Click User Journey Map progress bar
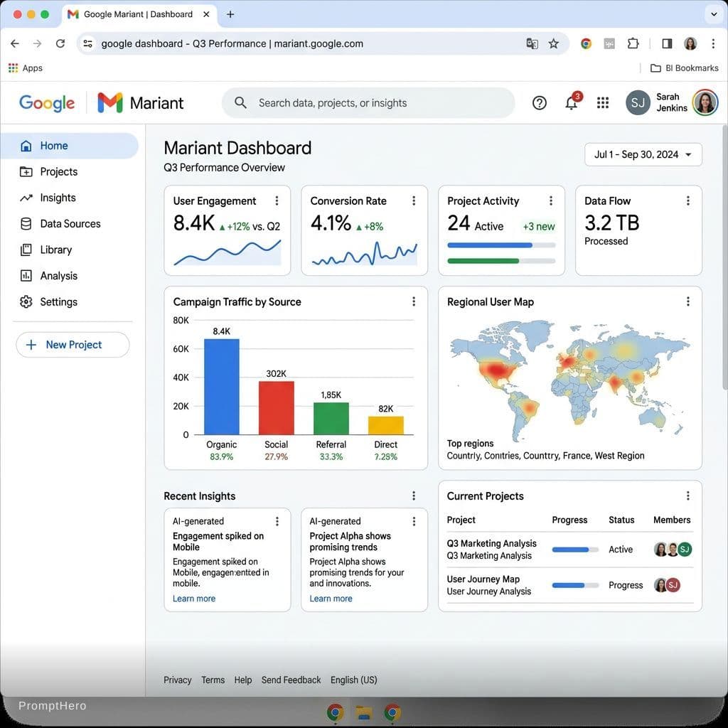This screenshot has height=728, width=728. (x=575, y=586)
